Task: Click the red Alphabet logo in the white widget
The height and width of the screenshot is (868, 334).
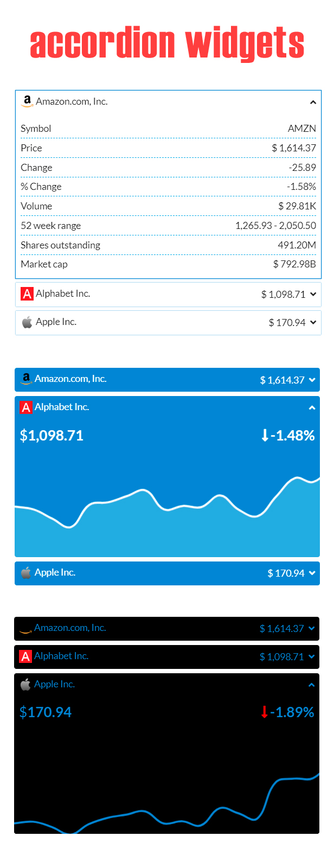Action: click(x=27, y=294)
